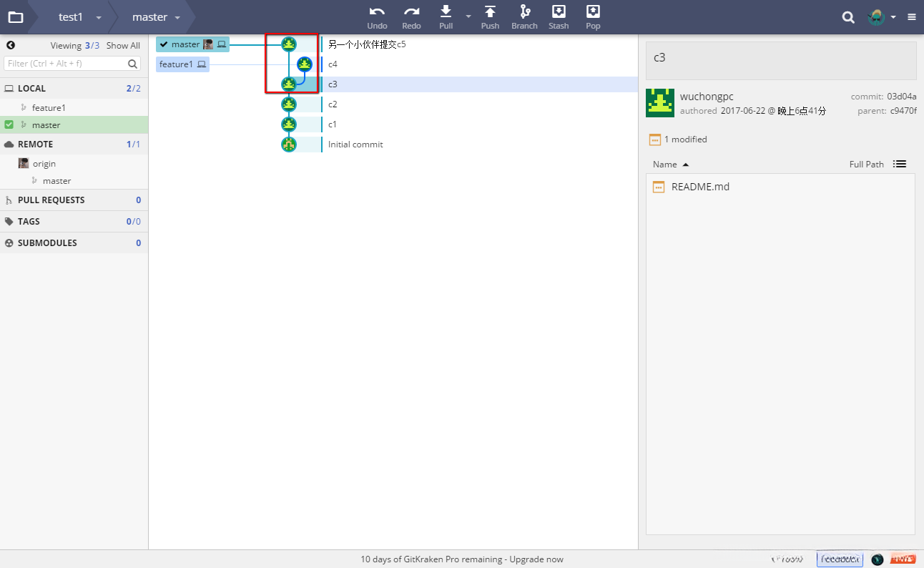Toggle the file list view icon
This screenshot has width=924, height=568.
pyautogui.click(x=900, y=164)
